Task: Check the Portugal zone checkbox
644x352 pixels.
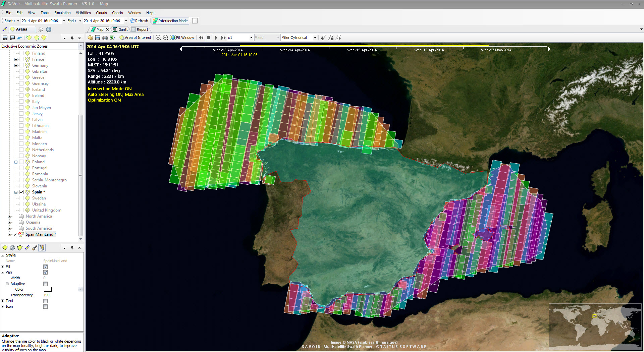Action: [21, 168]
